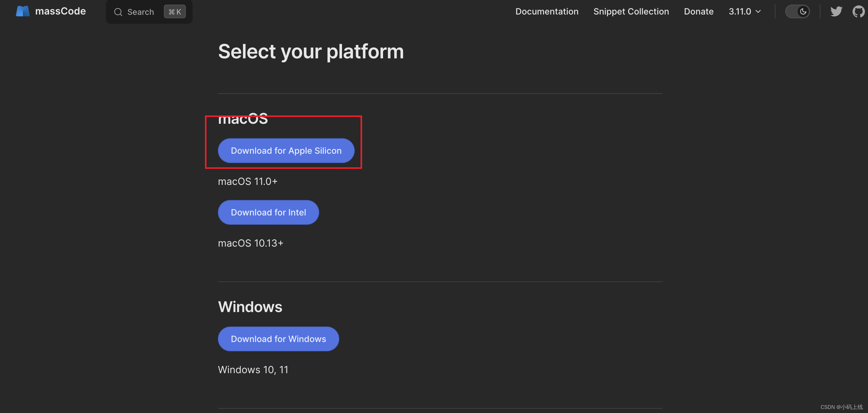Click Download for Intel button

tap(268, 212)
